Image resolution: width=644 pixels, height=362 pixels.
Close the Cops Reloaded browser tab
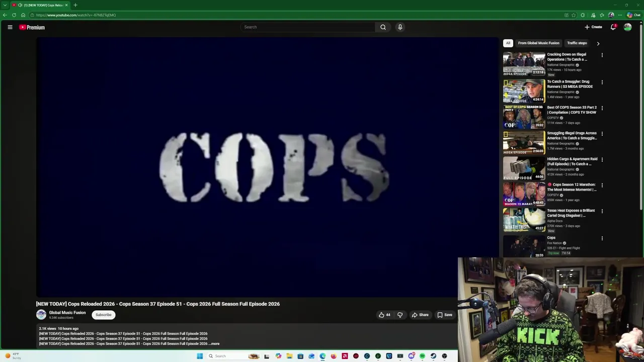pyautogui.click(x=66, y=5)
